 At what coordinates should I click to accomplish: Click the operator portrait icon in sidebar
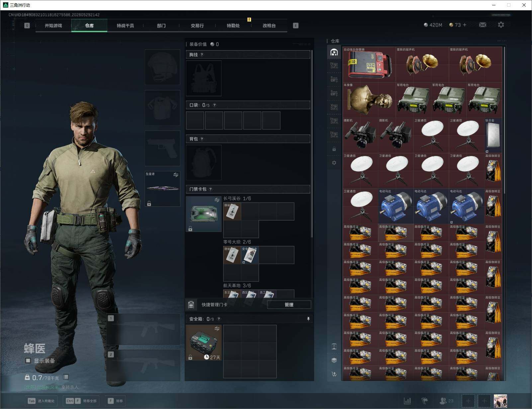334,347
